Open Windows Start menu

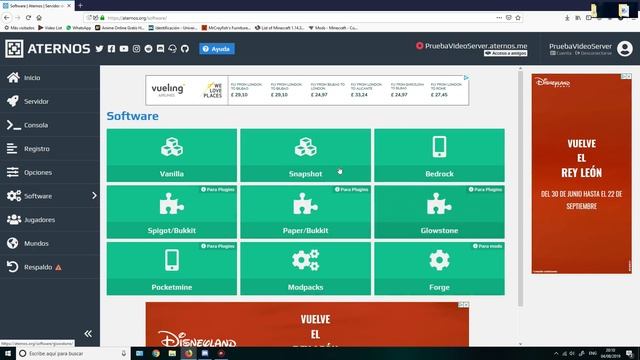point(8,353)
